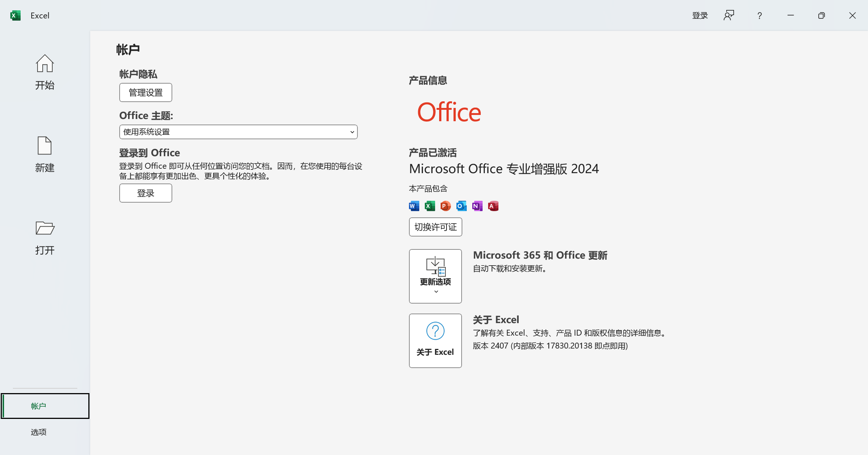Click the Open (打开) folder icon
Screen dimensions: 868x455
45,228
